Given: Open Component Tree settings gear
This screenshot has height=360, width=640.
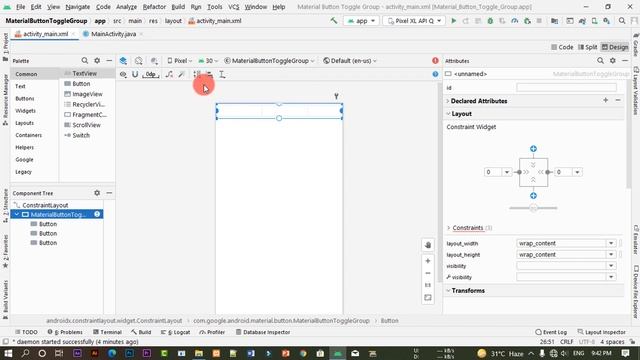Looking at the screenshot, I should pyautogui.click(x=97, y=193).
